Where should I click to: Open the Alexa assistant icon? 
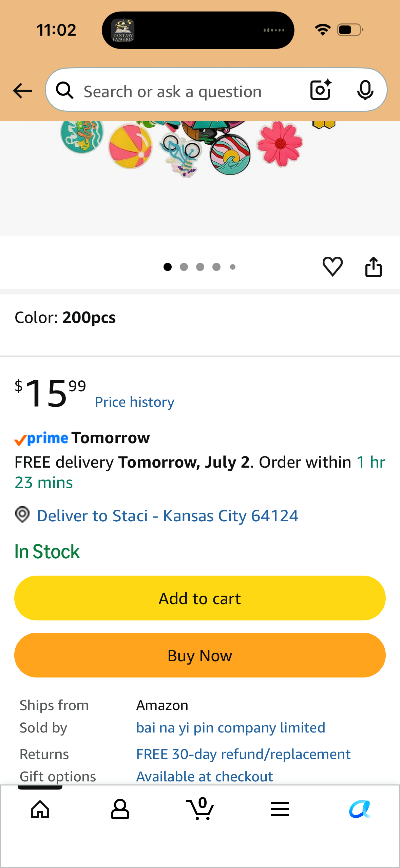360,809
